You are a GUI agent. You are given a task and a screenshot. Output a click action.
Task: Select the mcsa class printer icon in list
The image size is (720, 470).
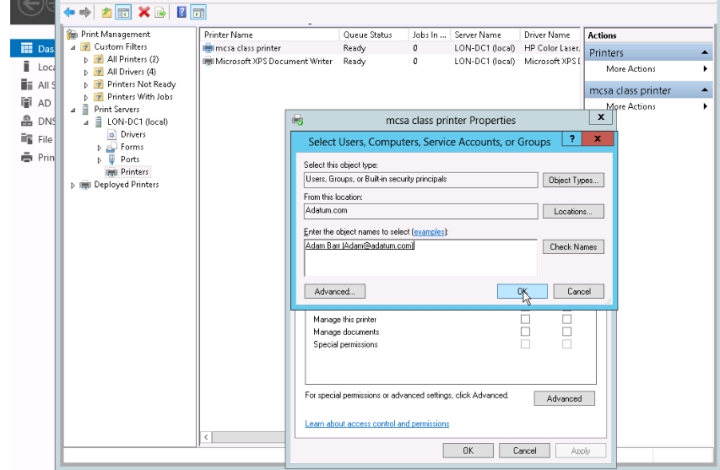pos(208,48)
